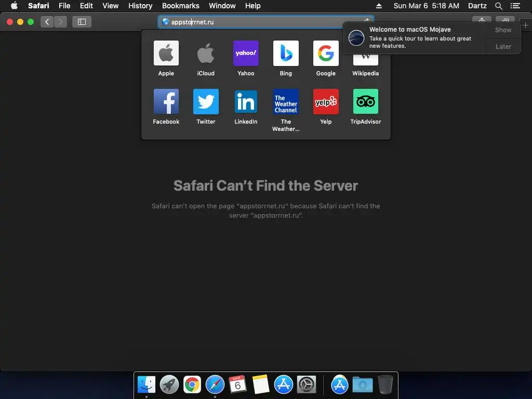
Task: Click the globe site icon in address bar
Action: click(165, 22)
